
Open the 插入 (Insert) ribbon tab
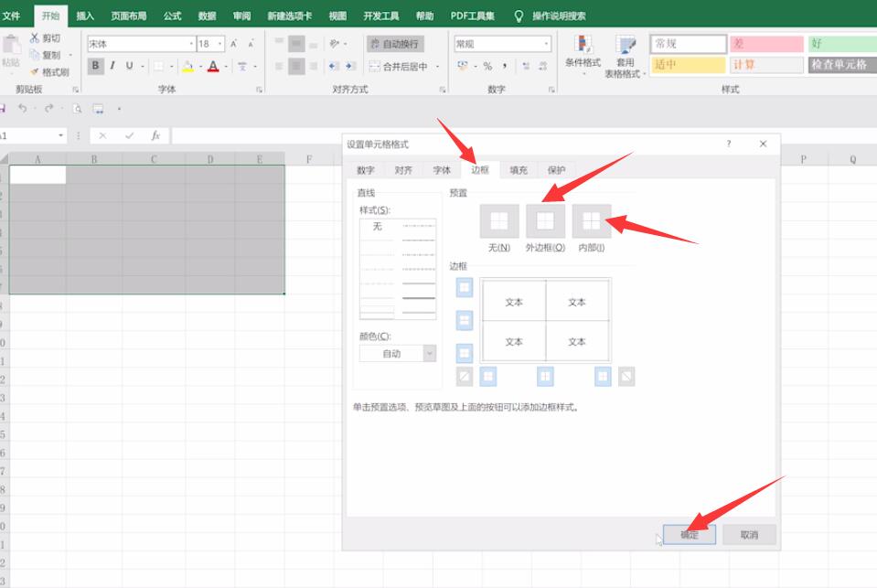point(85,16)
